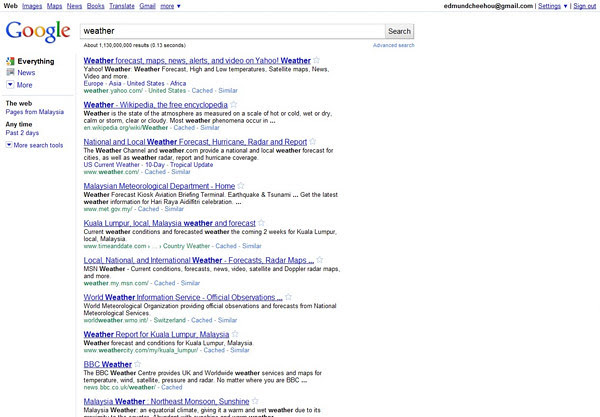Click Everything label in left sidebar
This screenshot has width=600, height=417.
[36, 61]
